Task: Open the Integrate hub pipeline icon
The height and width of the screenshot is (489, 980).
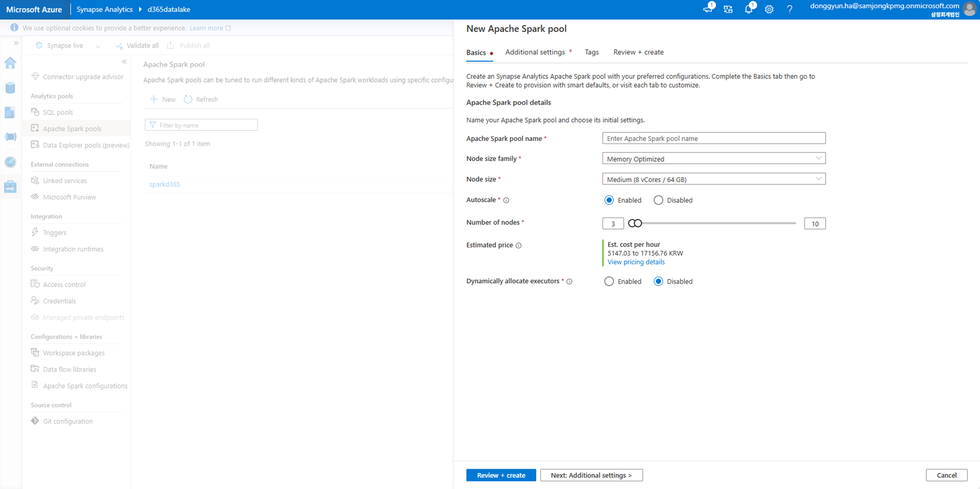Action: [10, 136]
